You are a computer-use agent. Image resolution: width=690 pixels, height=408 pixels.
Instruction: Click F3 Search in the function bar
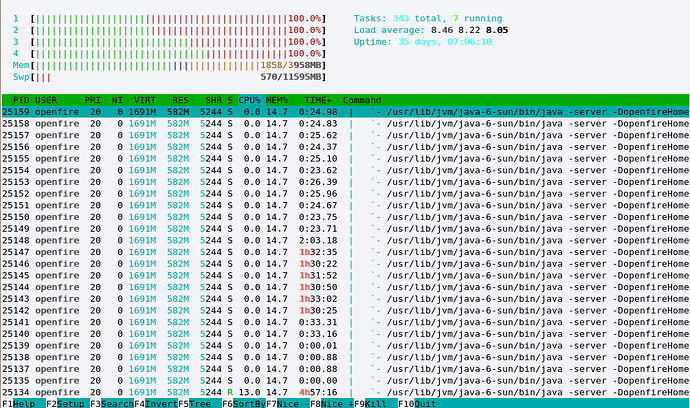tap(112, 404)
